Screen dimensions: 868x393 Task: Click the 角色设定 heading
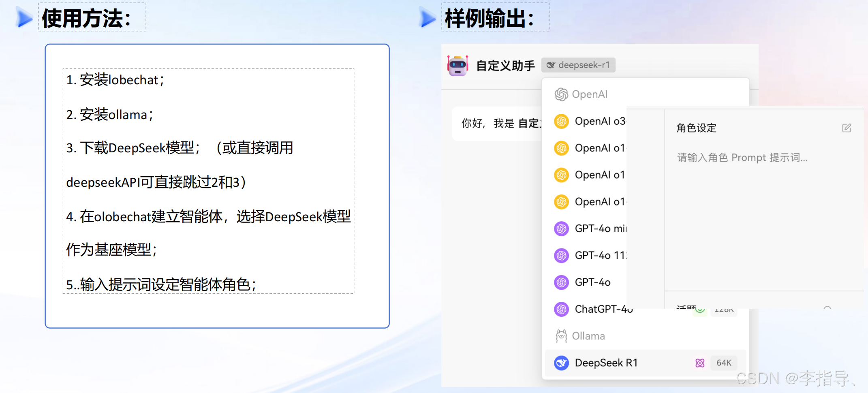pos(696,128)
